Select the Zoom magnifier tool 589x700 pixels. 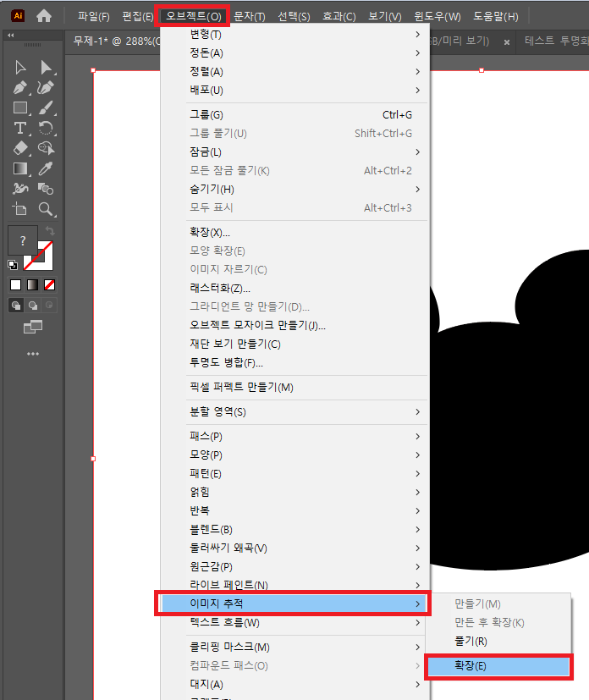(46, 209)
